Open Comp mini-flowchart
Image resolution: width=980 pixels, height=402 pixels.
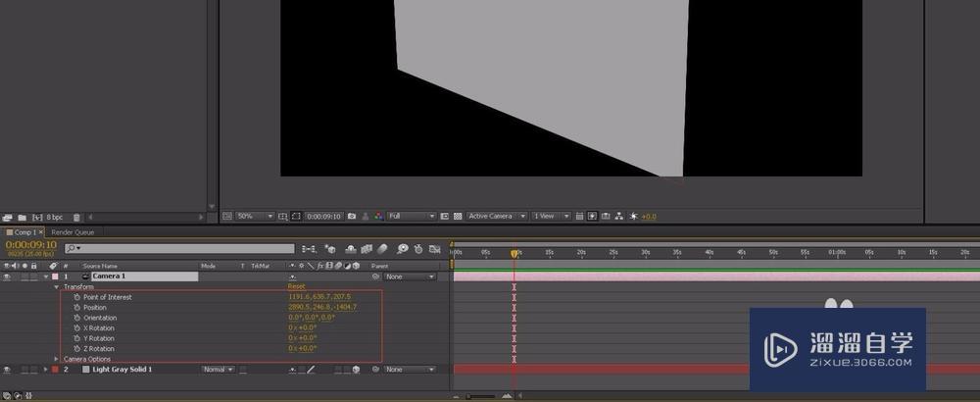point(309,249)
